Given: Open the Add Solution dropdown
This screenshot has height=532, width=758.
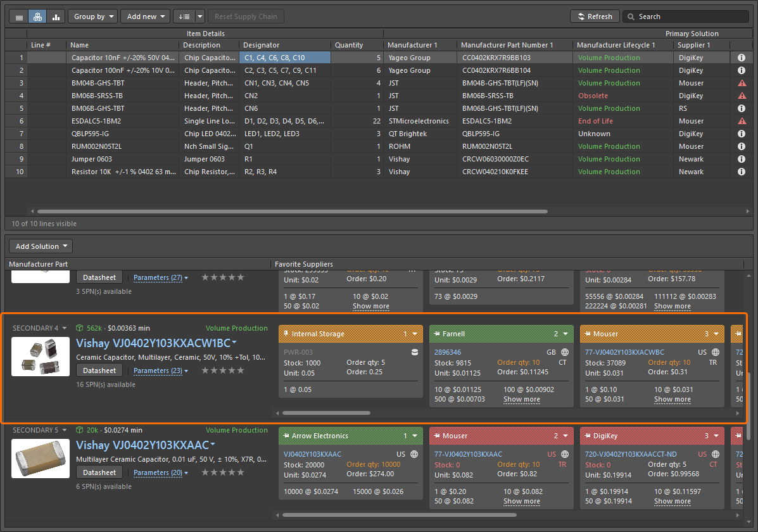Looking at the screenshot, I should tap(41, 246).
